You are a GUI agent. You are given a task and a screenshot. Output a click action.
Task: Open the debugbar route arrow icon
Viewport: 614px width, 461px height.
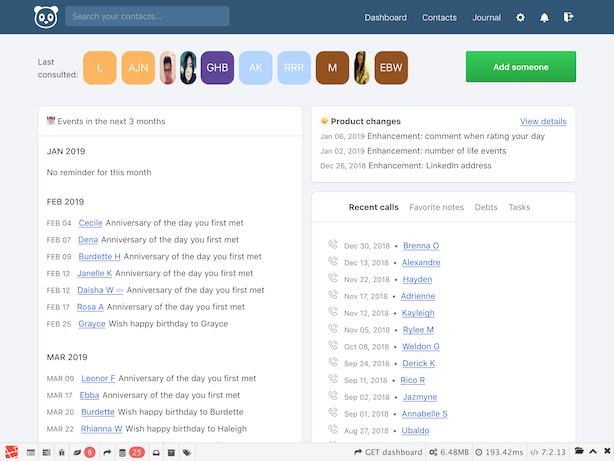[107, 452]
